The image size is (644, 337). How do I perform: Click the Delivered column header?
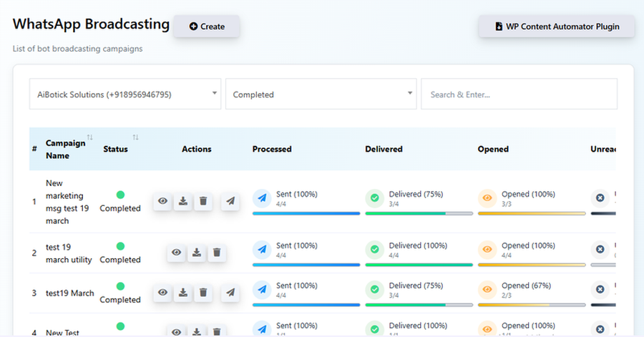pyautogui.click(x=384, y=150)
